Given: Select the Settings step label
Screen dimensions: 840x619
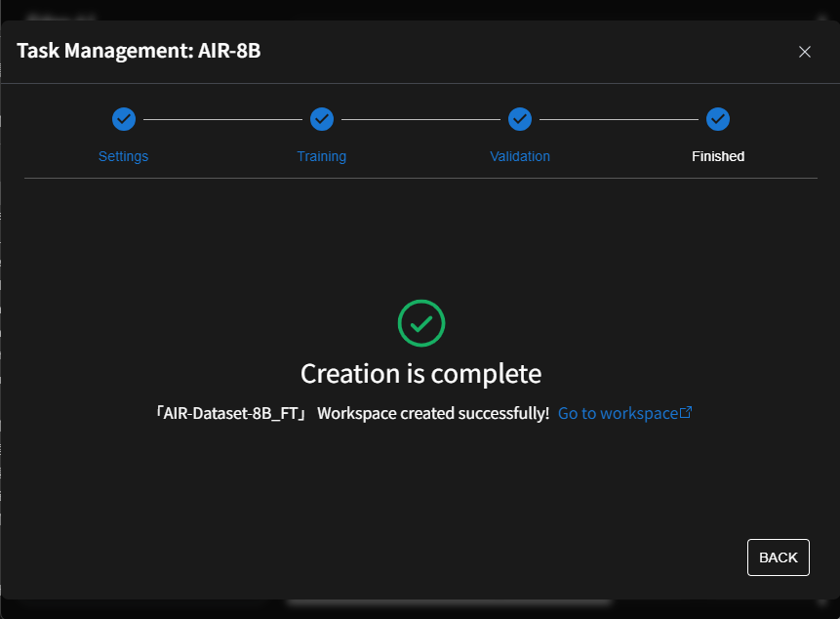Looking at the screenshot, I should coord(124,156).
